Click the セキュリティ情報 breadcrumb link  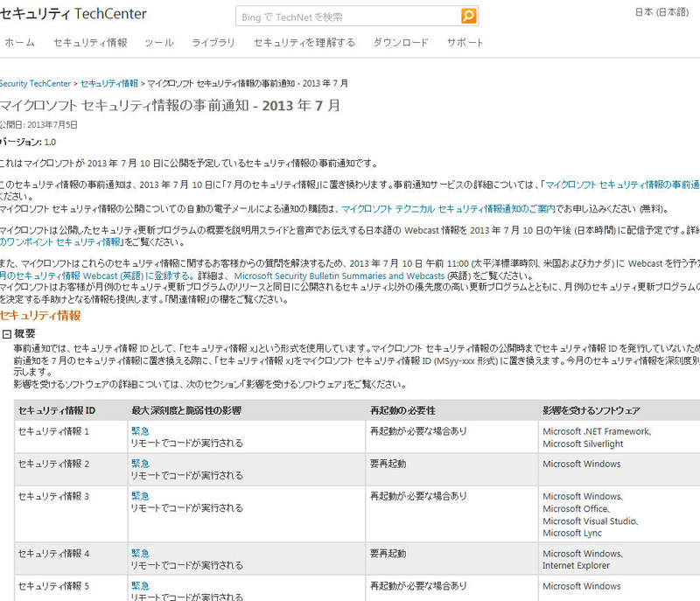tap(109, 83)
